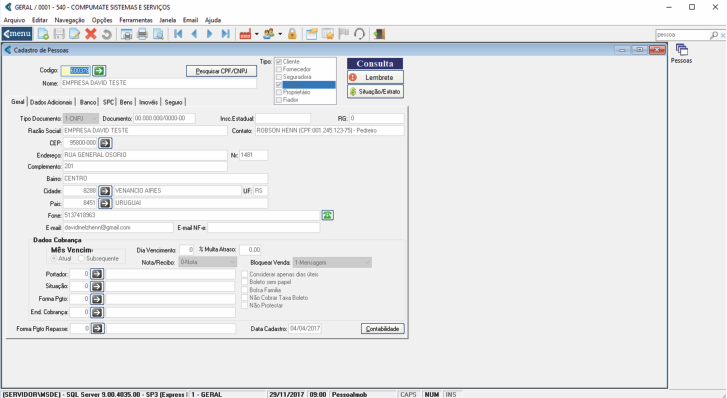
Task: Enable Não Protestar checkbox
Action: (245, 306)
